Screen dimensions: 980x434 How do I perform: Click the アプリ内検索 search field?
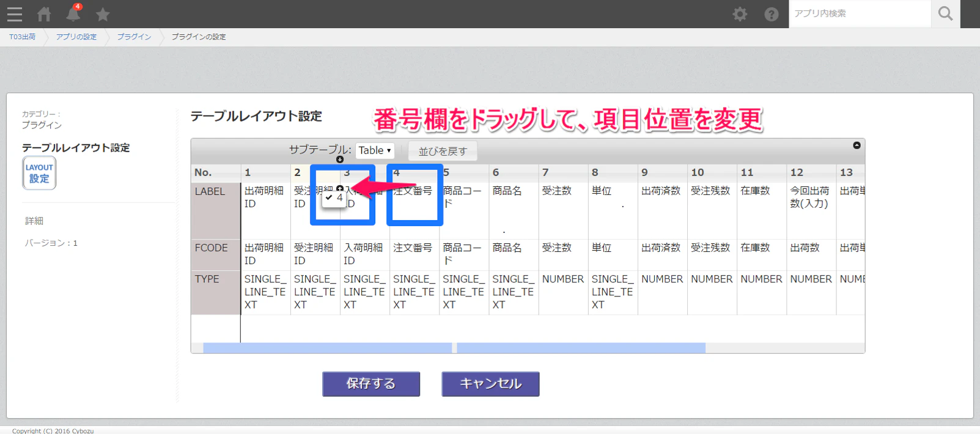(860, 13)
